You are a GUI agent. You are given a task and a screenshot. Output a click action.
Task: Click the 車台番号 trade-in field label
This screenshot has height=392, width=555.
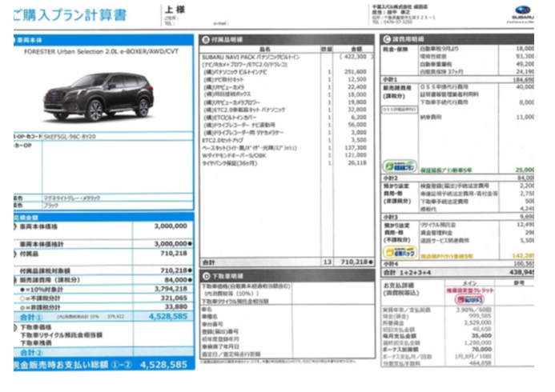pos(212,324)
